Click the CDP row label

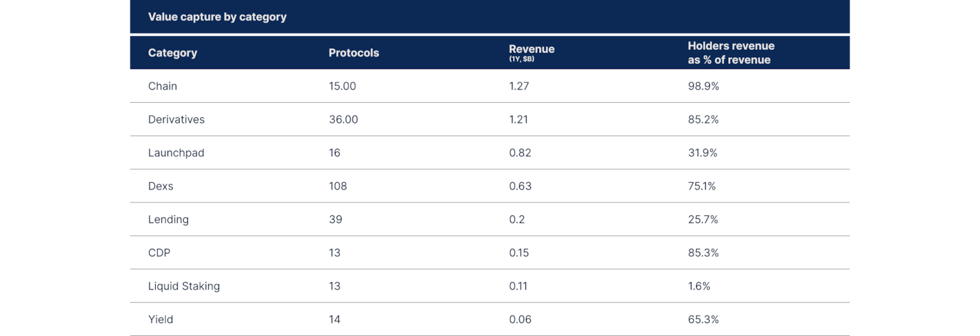159,253
